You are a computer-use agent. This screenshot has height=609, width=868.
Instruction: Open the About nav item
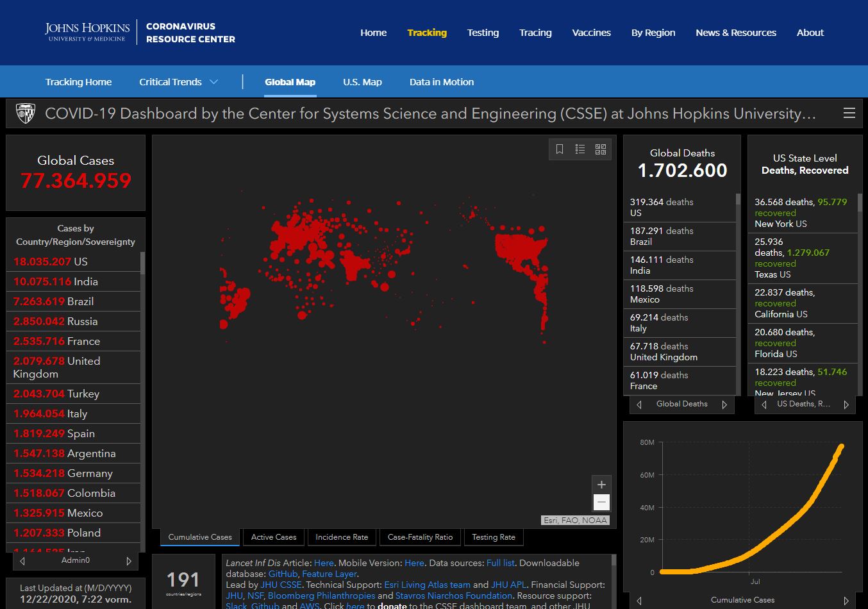point(810,33)
